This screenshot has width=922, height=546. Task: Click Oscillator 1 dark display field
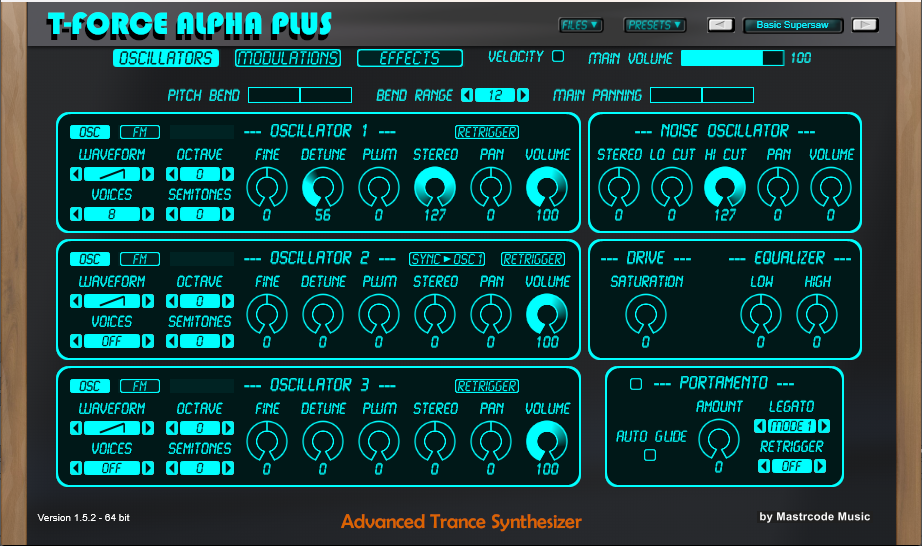(202, 132)
